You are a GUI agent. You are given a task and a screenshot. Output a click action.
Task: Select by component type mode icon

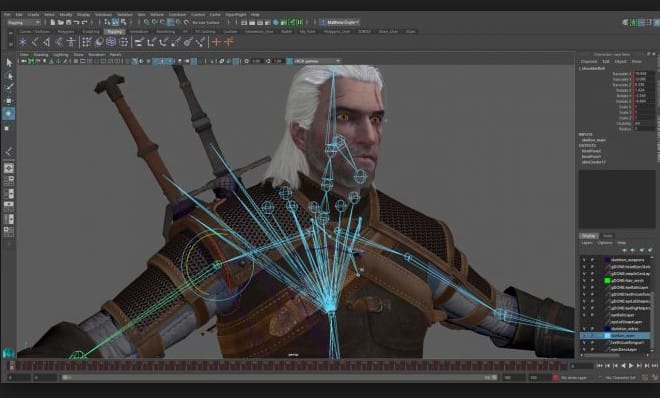123,22
